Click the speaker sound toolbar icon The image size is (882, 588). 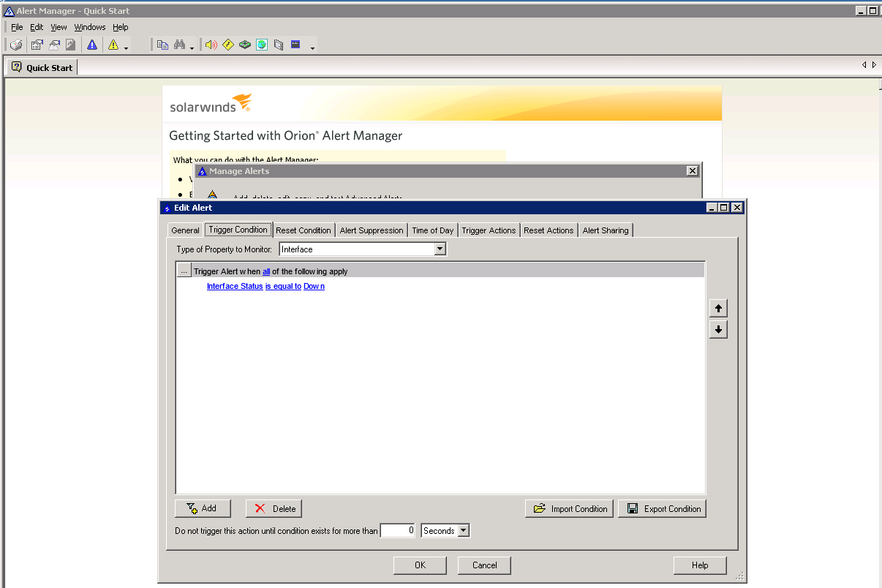click(x=211, y=45)
